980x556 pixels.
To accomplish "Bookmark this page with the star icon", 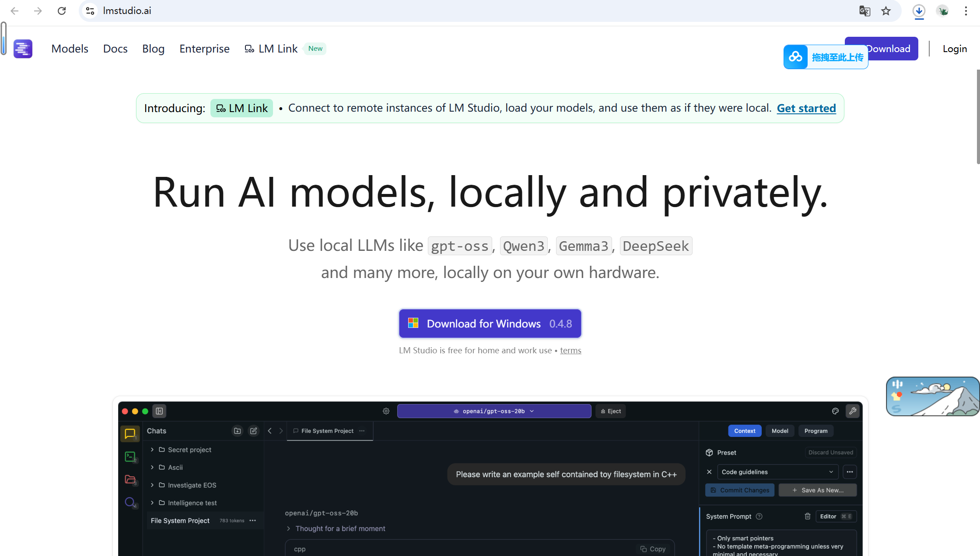I will [886, 11].
